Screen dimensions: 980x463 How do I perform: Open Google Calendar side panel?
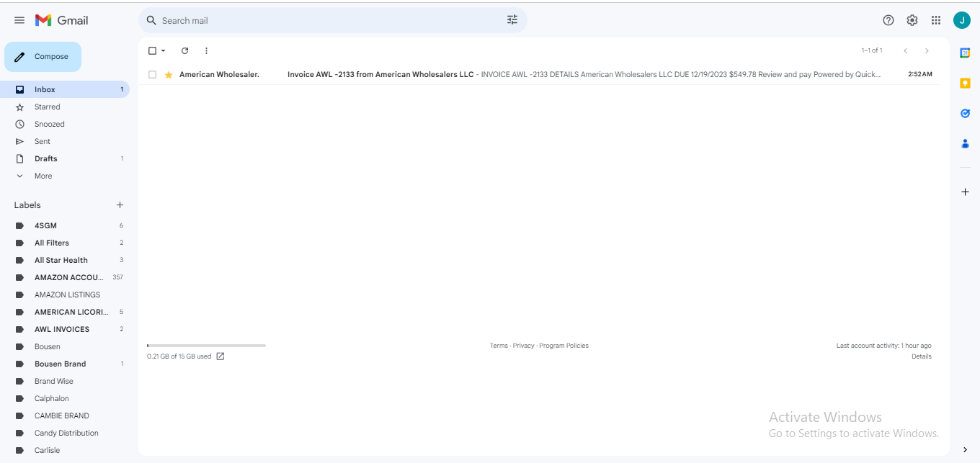point(965,53)
